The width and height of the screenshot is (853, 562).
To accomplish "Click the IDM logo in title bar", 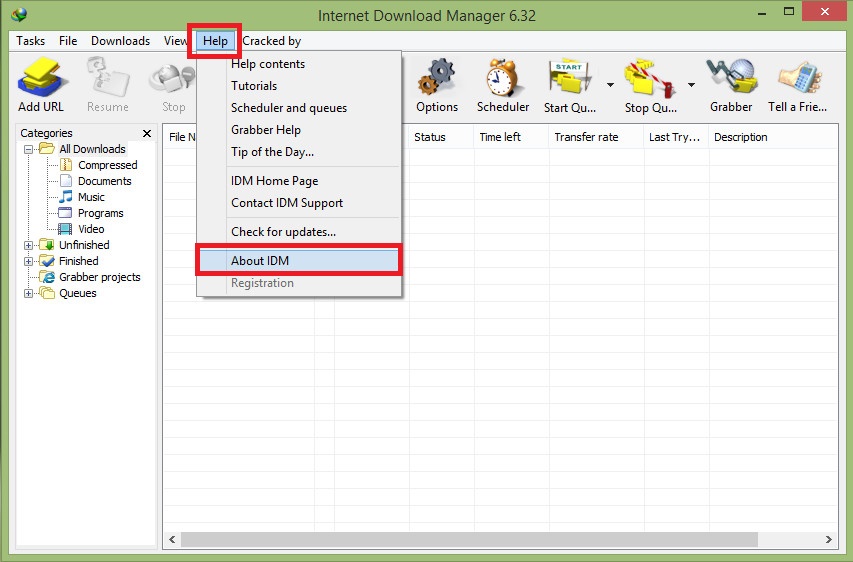I will point(20,15).
